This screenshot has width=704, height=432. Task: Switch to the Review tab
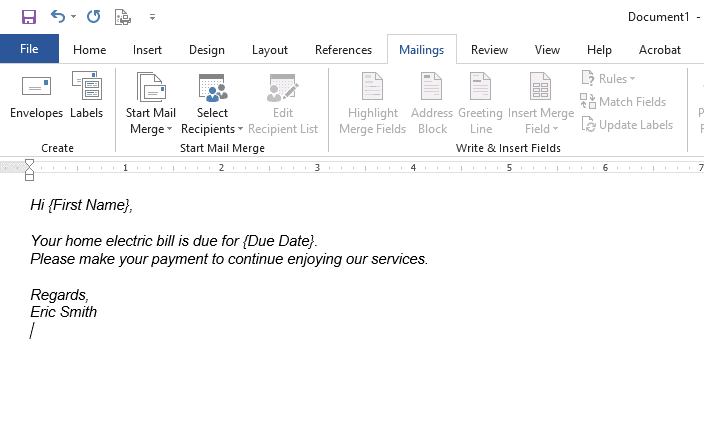[489, 49]
